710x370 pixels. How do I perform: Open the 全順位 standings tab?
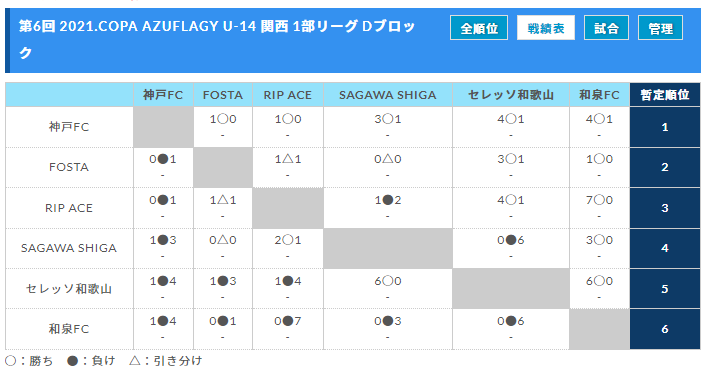[x=479, y=28]
